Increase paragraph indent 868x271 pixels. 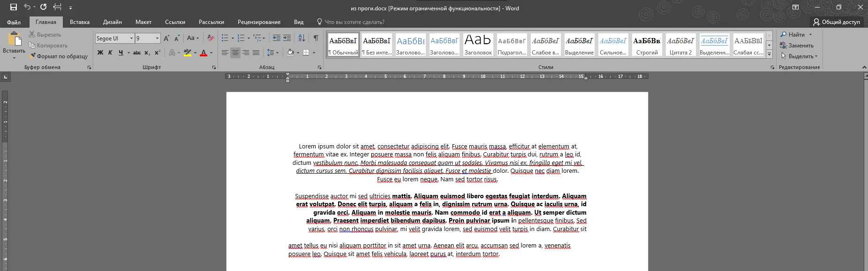pos(287,39)
